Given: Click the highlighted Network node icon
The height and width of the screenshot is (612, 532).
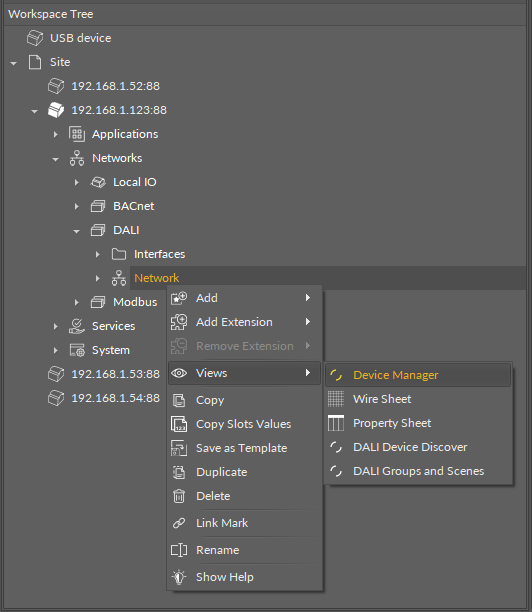Looking at the screenshot, I should click(119, 278).
